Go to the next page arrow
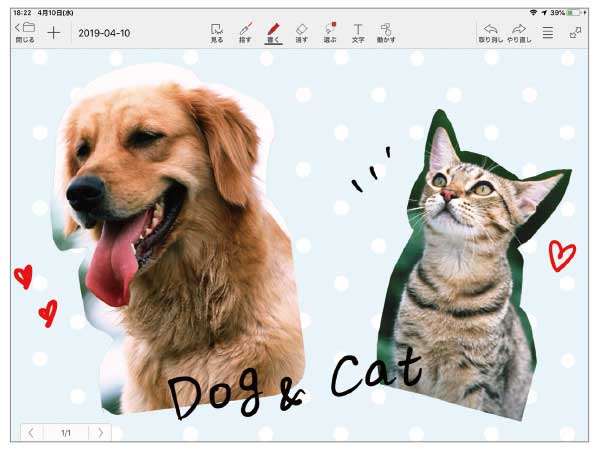Image resolution: width=600 pixels, height=450 pixels. (x=100, y=433)
